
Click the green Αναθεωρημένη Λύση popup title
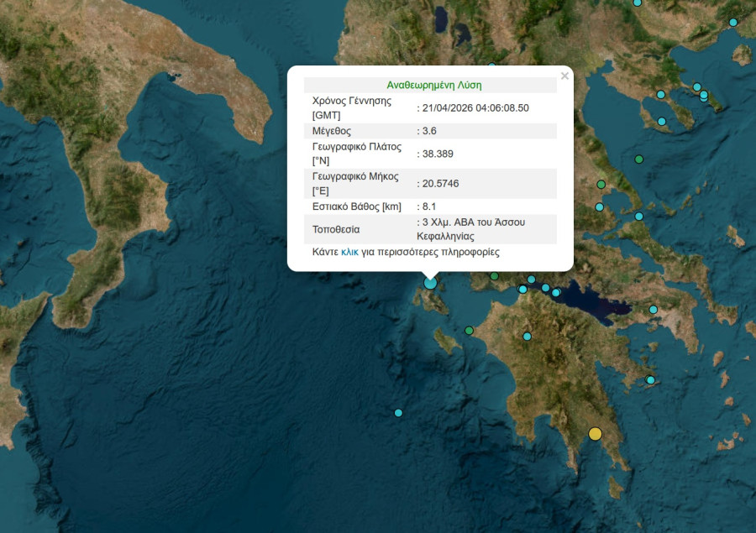433,84
